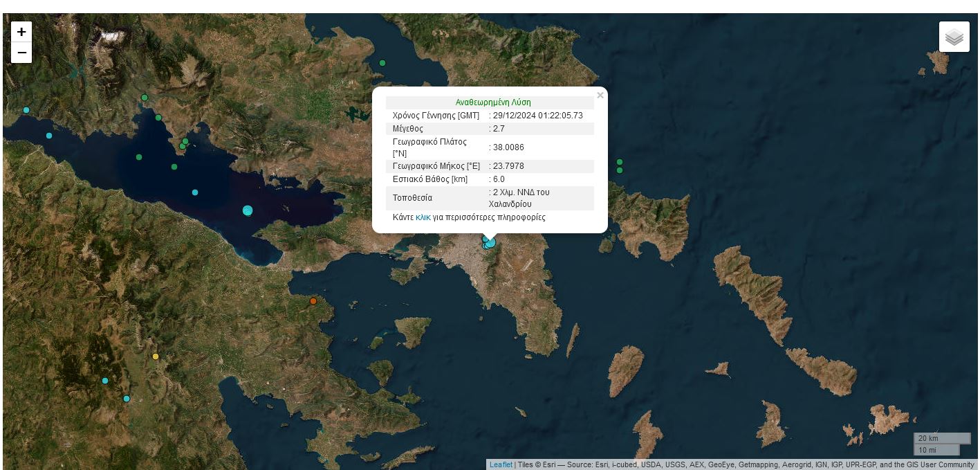Click the magnitude value 2.7 in popup
This screenshot has width=980, height=470.
tap(499, 129)
